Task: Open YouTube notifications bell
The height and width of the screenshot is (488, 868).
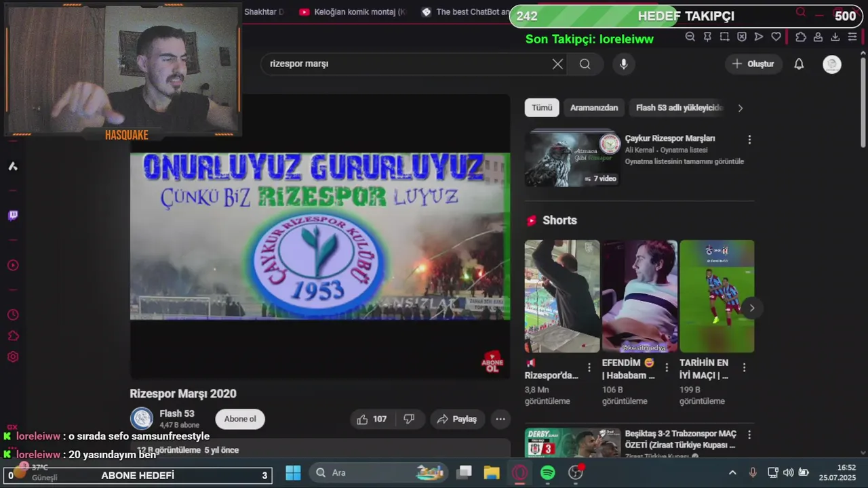Action: pos(799,64)
